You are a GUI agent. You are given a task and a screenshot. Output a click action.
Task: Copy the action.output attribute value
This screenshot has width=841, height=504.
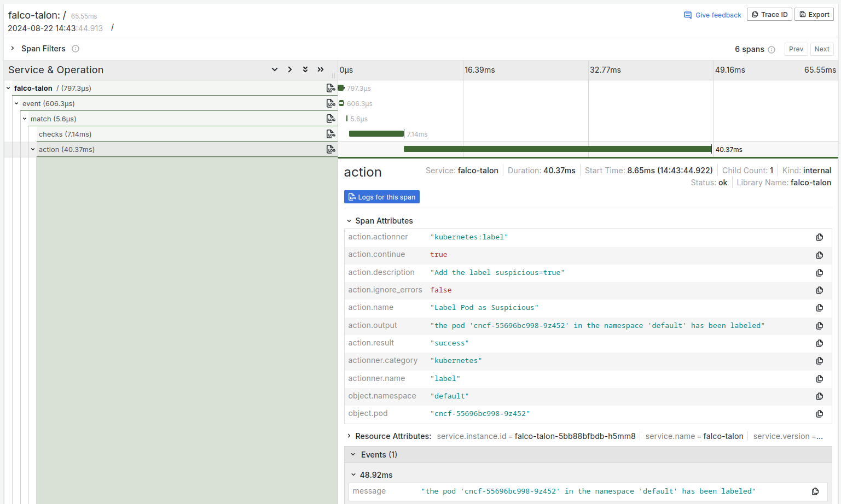point(819,325)
